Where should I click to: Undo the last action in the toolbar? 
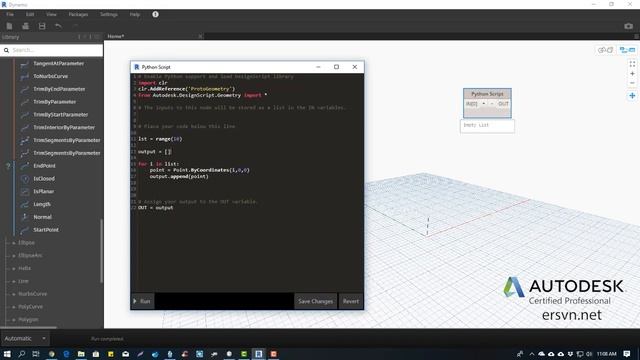tap(58, 26)
